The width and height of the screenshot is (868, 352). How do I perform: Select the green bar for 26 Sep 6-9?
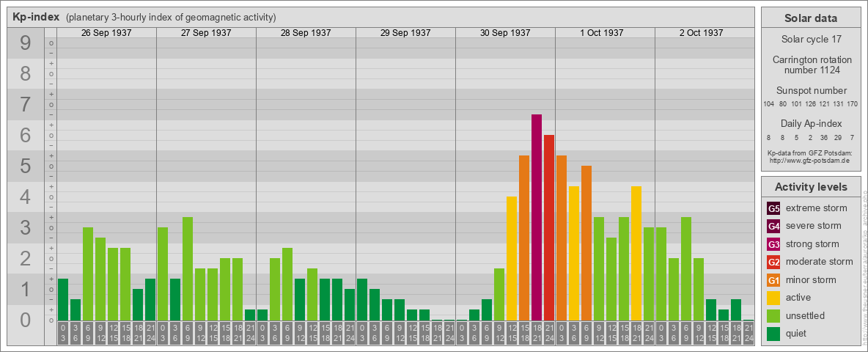pos(88,274)
